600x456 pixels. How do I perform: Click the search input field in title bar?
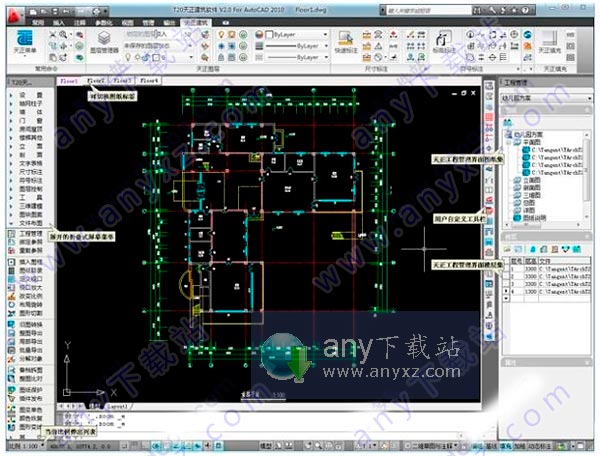coord(430,11)
